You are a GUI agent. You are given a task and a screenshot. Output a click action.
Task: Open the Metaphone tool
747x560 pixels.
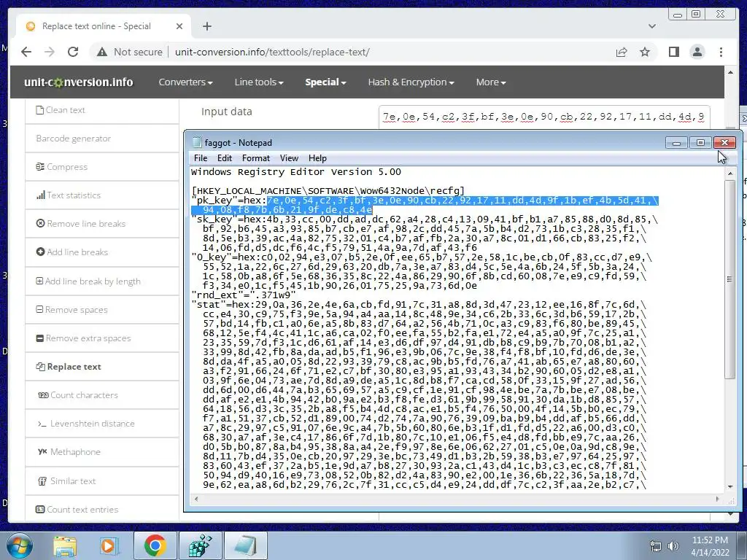[x=102, y=452]
